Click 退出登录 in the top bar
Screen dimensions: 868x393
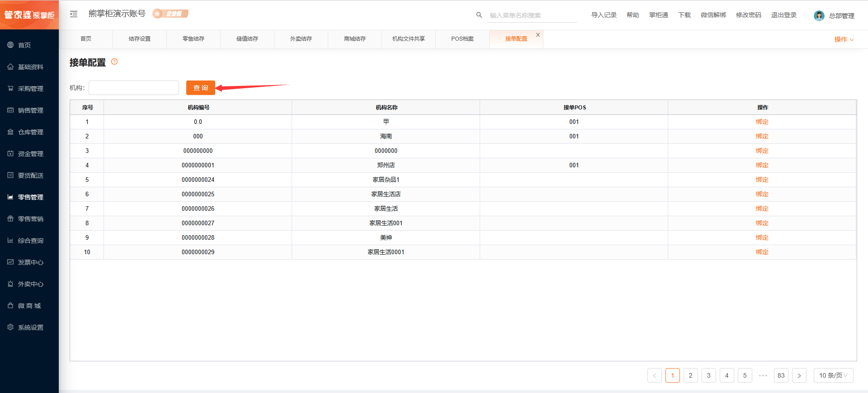tap(784, 15)
